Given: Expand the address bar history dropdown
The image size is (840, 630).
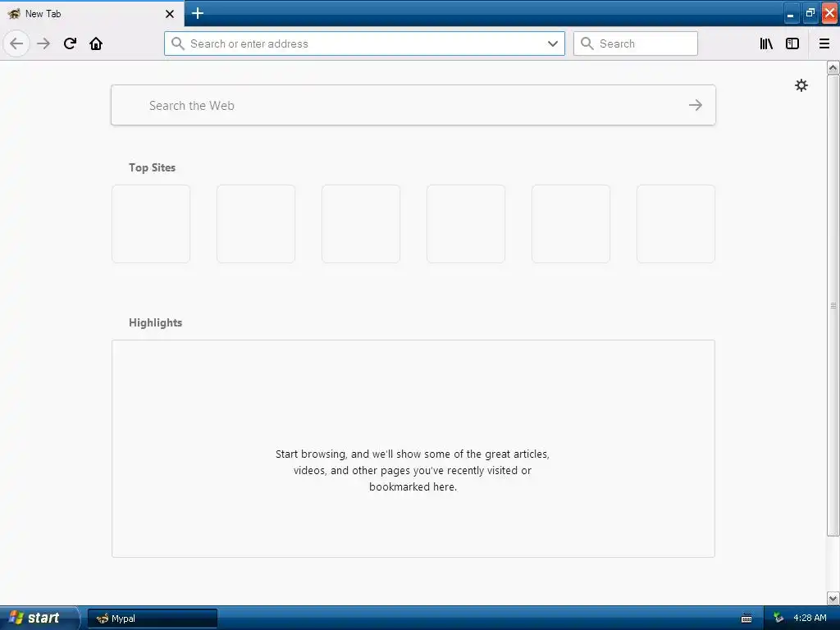Looking at the screenshot, I should pos(553,43).
